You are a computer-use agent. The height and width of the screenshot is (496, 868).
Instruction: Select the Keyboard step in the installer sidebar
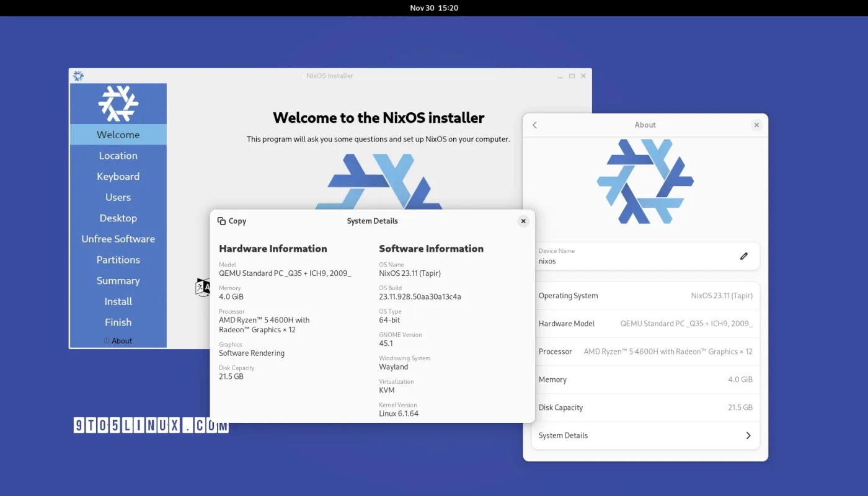click(x=118, y=176)
